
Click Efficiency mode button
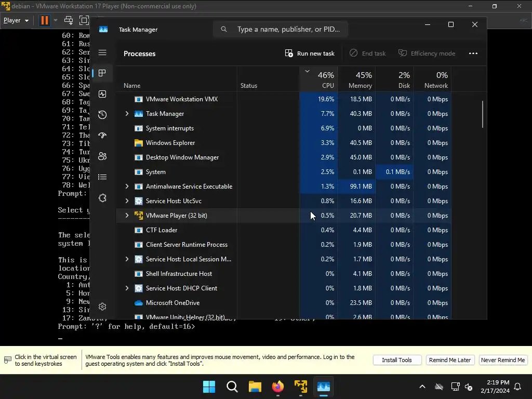click(x=427, y=54)
